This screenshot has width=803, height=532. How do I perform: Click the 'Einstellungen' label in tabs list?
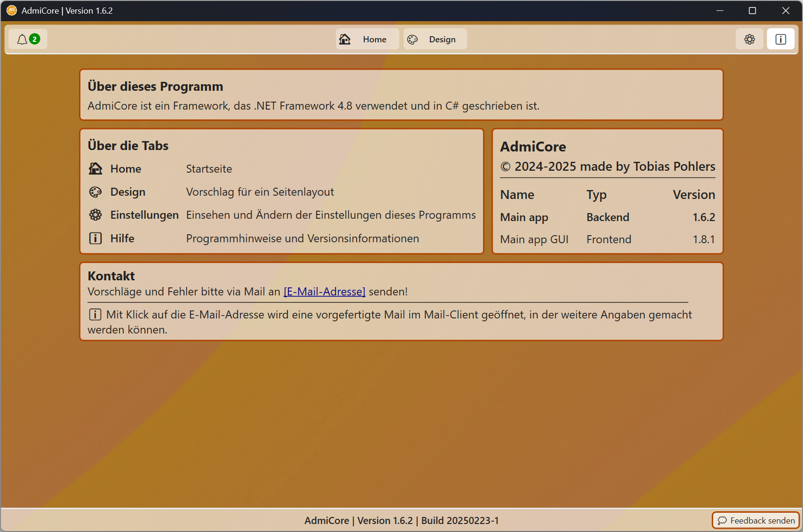[x=144, y=215]
